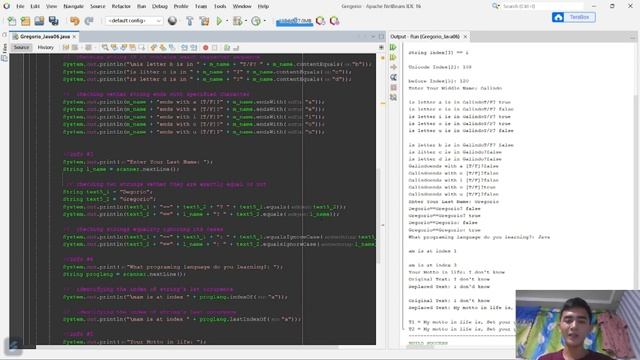Open the default config dropdown
Screen dimensions: 640x360
coord(134,21)
